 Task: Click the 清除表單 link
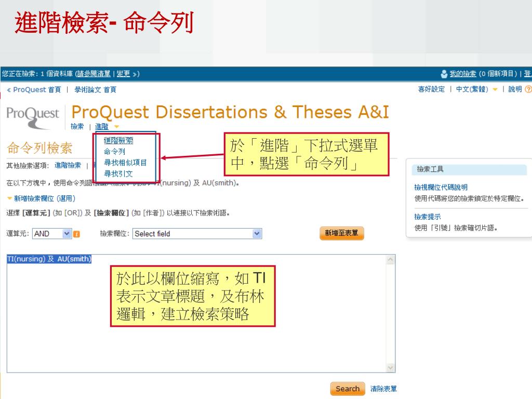pos(383,389)
